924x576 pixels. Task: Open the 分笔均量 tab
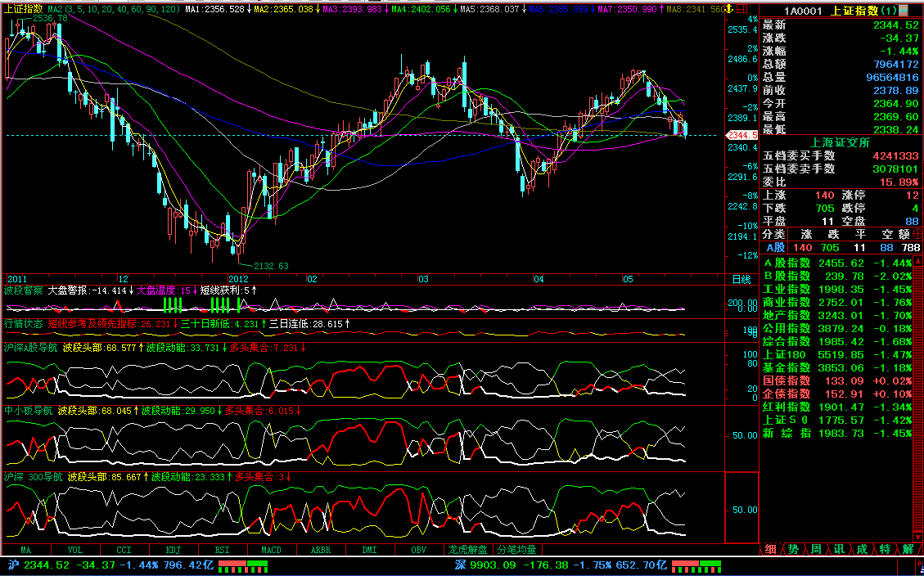pos(516,550)
